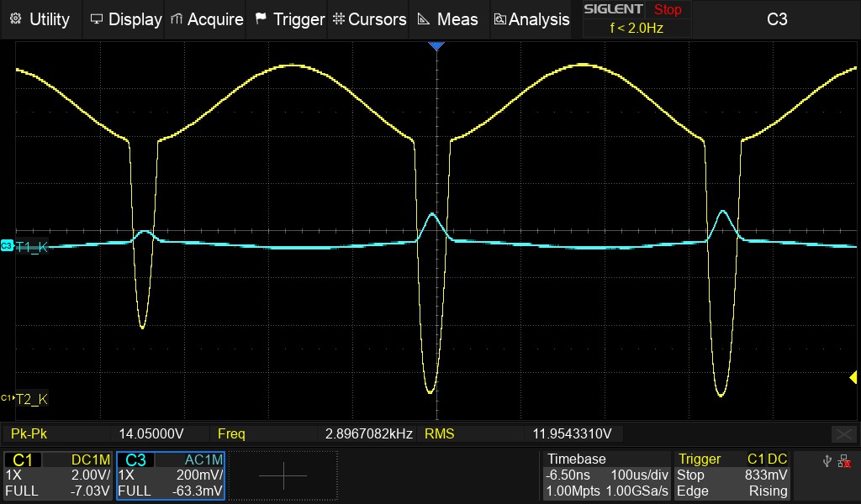Click the yellow trigger level arrow on right
The height and width of the screenshot is (504, 861).
(x=853, y=377)
